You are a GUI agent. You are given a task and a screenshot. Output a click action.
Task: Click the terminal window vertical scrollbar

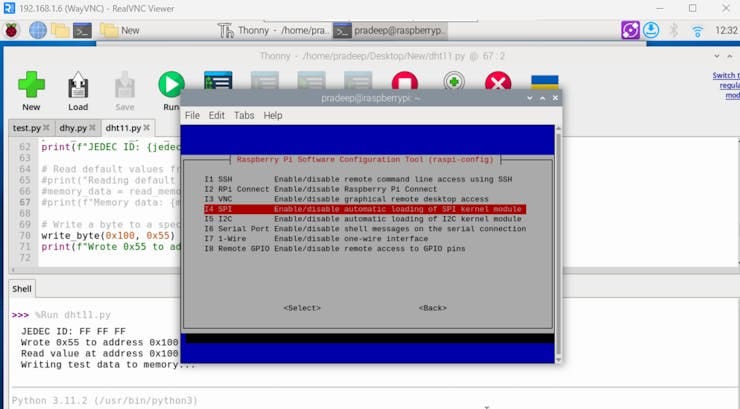(558, 243)
